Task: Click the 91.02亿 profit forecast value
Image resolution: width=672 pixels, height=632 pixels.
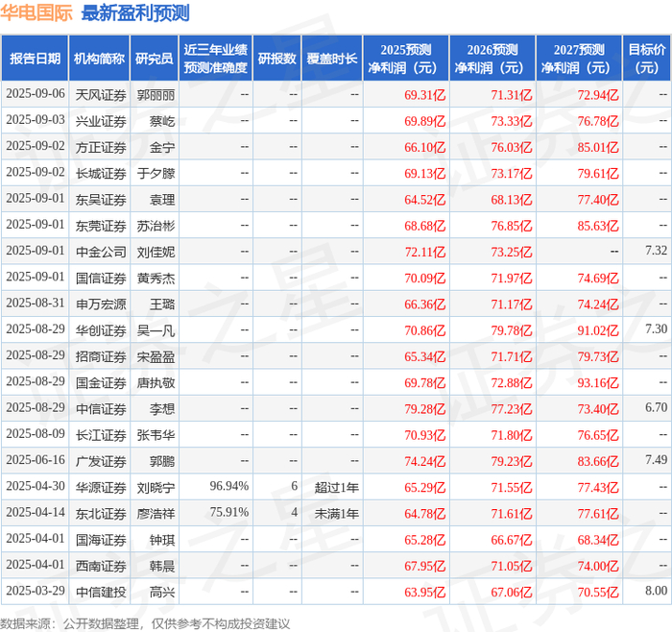Action: [x=598, y=330]
